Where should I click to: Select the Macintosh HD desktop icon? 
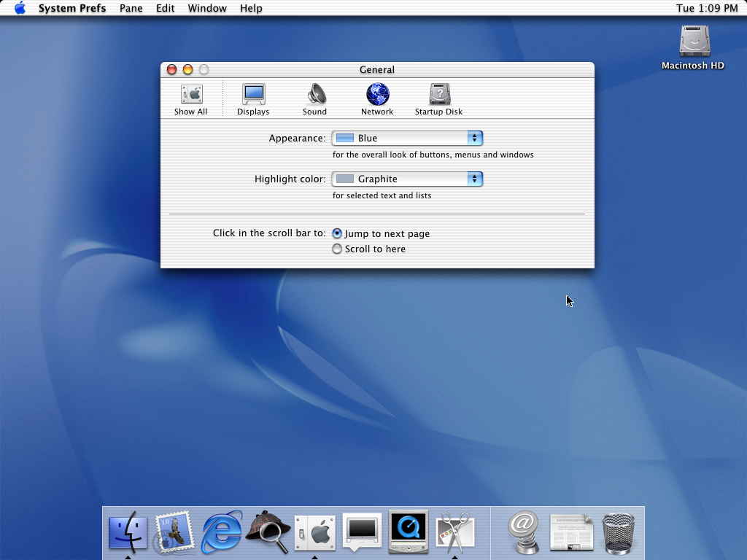pyautogui.click(x=694, y=42)
